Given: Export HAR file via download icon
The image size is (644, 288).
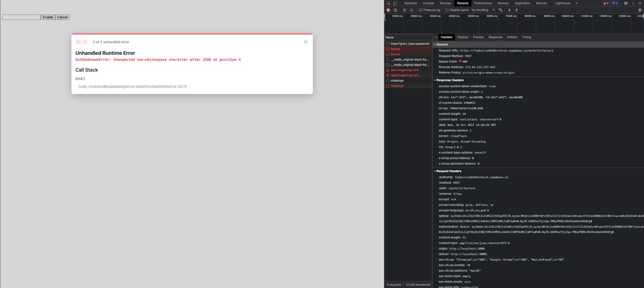Looking at the screenshot, I should (516, 10).
